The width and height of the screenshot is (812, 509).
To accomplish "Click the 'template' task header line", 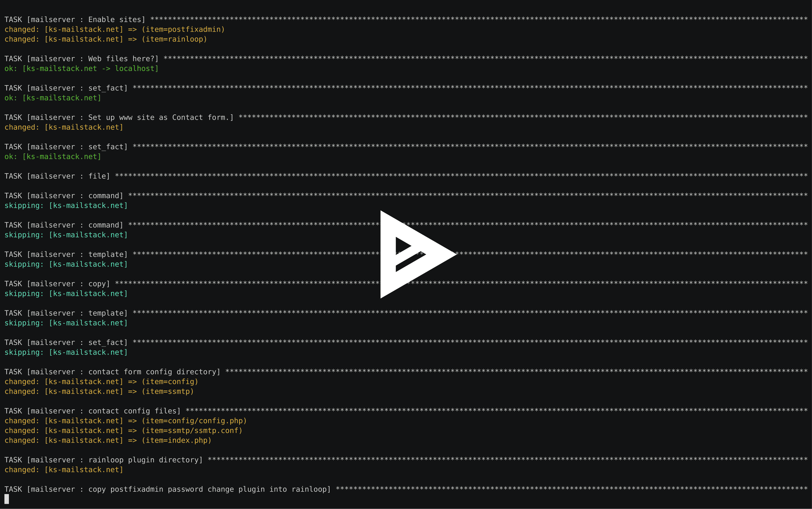I will 65,254.
